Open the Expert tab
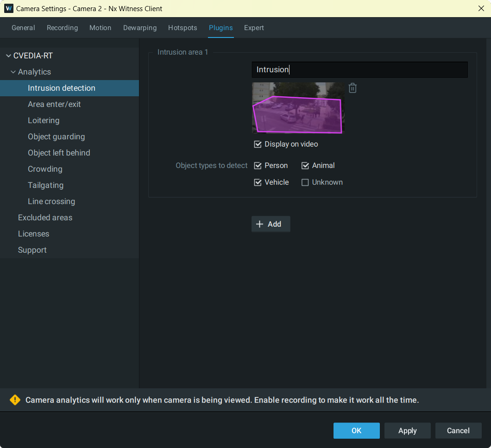The height and width of the screenshot is (448, 491). (254, 28)
